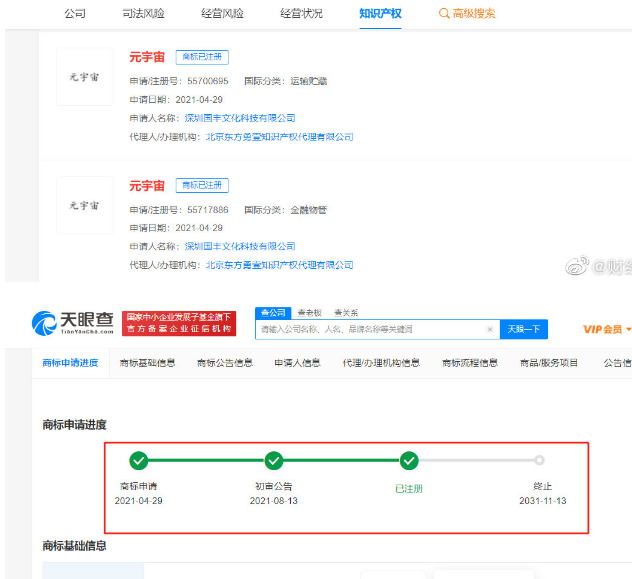Select 金融物管 classification text
The height and width of the screenshot is (579, 632).
pos(309,210)
